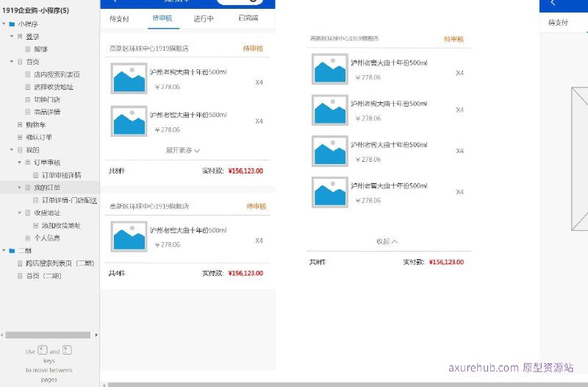Switch to the 进行中 tab
This screenshot has height=387, width=588.
coord(204,18)
